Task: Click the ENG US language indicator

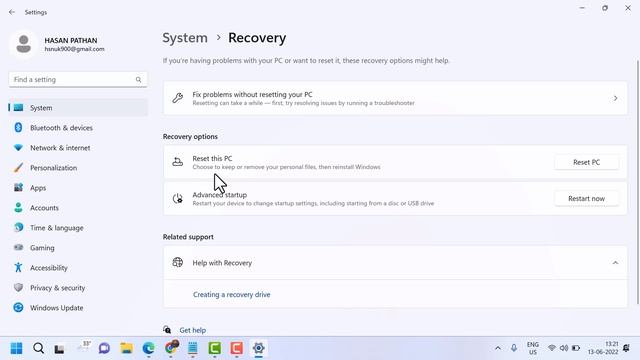Action: pos(533,348)
